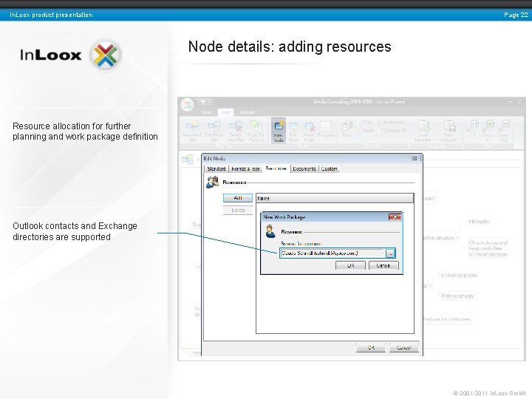Click the Hierarchy mind map node
This screenshot has height=399, width=532.
click(x=479, y=222)
